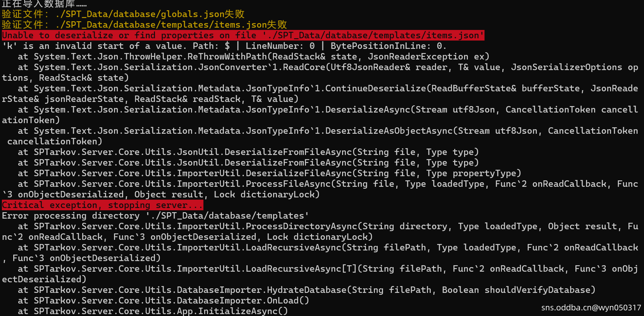Image resolution: width=644 pixels, height=316 pixels.
Task: Click the yellow templates/items.json validation failure line
Action: pyautogui.click(x=144, y=25)
